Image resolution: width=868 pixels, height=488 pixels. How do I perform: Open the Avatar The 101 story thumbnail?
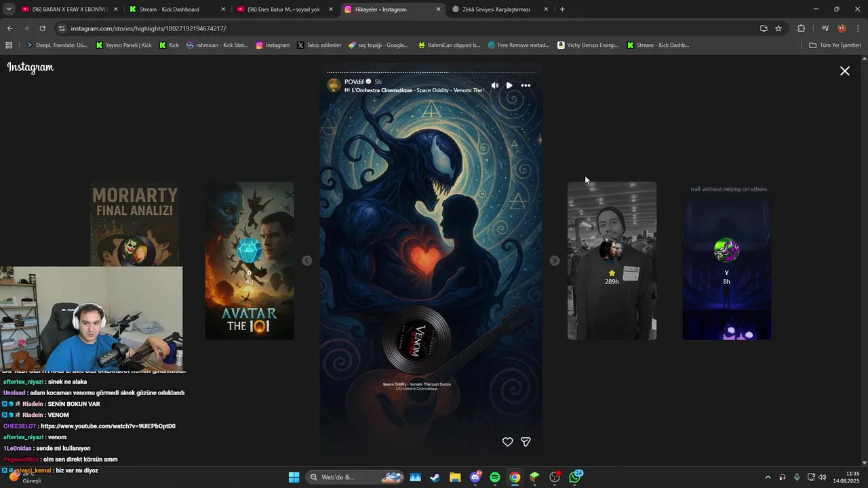coord(250,260)
